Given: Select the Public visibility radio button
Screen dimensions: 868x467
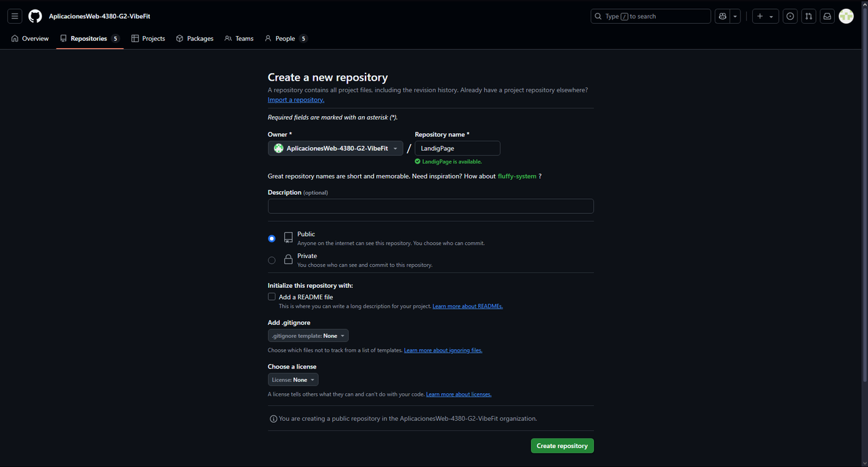Looking at the screenshot, I should 272,239.
